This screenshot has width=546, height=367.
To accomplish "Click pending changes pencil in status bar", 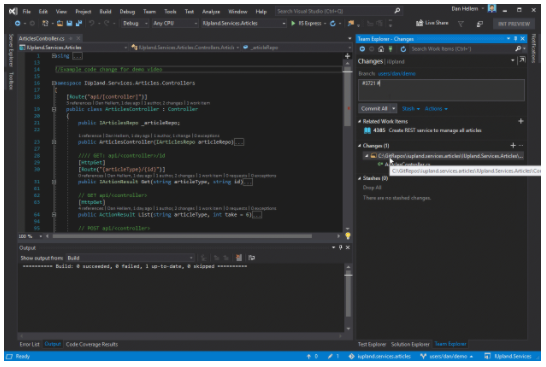I will [330, 356].
